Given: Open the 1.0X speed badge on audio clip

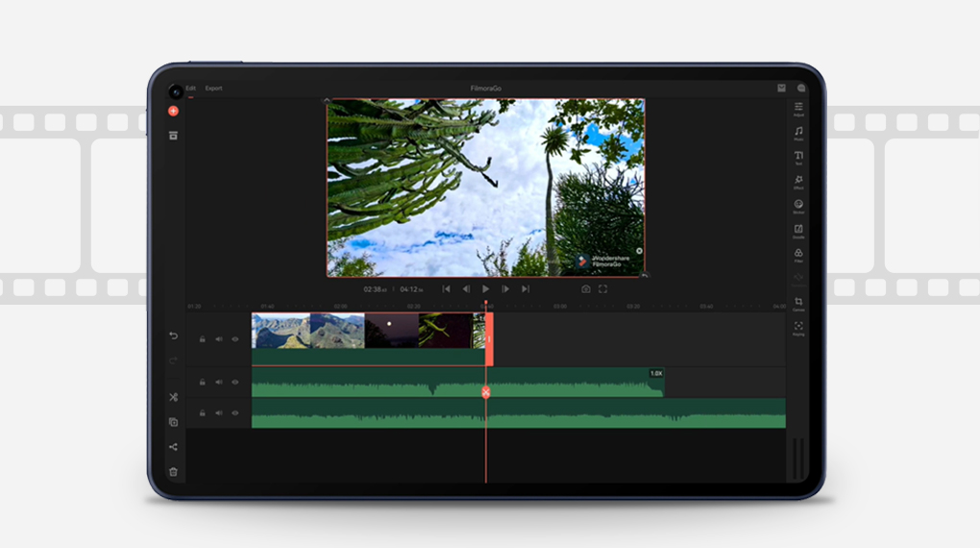Looking at the screenshot, I should tap(656, 373).
